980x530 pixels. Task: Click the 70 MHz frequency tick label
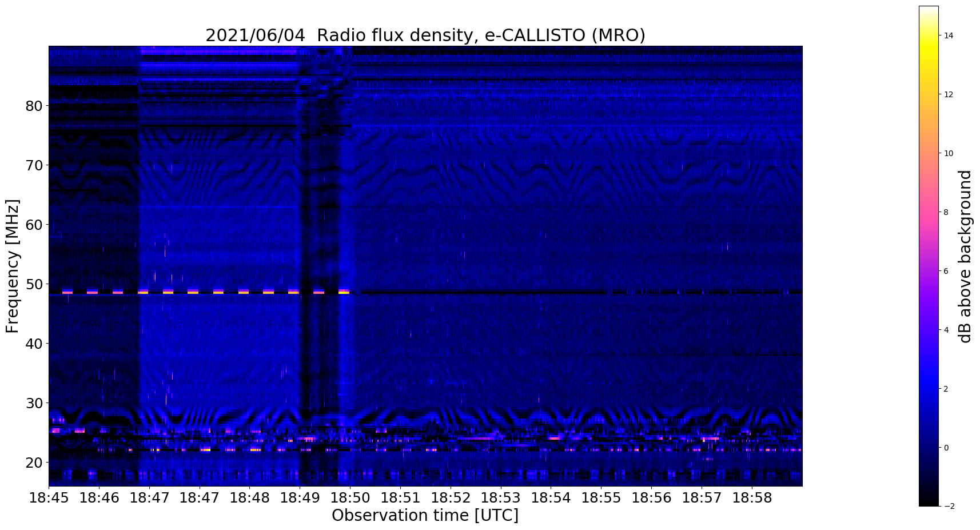coord(35,165)
